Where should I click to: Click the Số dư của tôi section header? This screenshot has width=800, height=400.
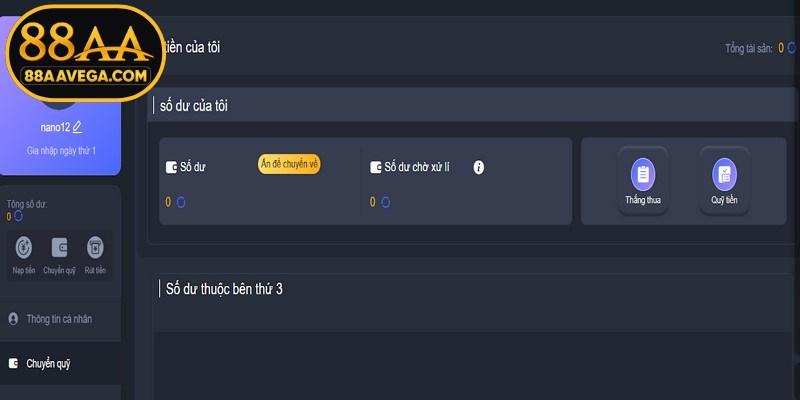pos(196,105)
